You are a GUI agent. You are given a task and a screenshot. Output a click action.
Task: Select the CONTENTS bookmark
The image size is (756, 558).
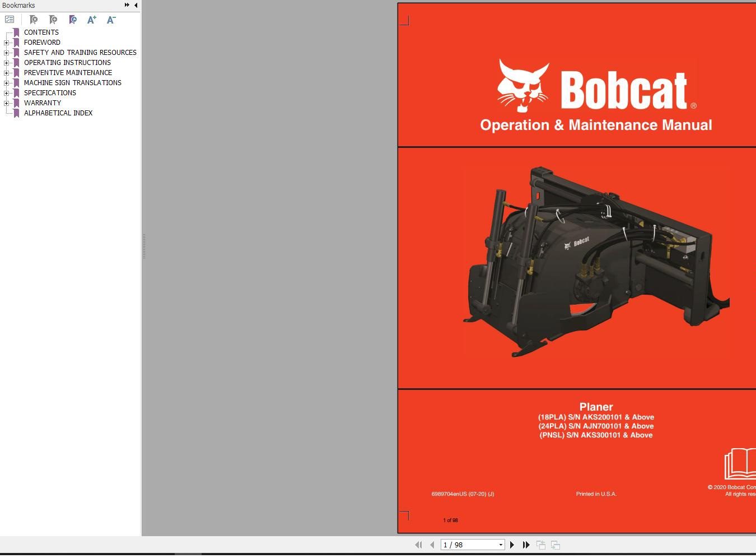(41, 32)
